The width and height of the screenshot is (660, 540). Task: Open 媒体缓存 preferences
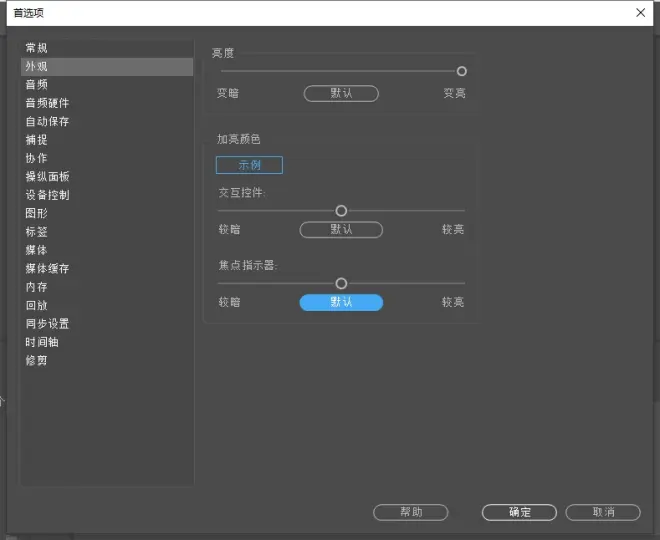pyautogui.click(x=47, y=269)
